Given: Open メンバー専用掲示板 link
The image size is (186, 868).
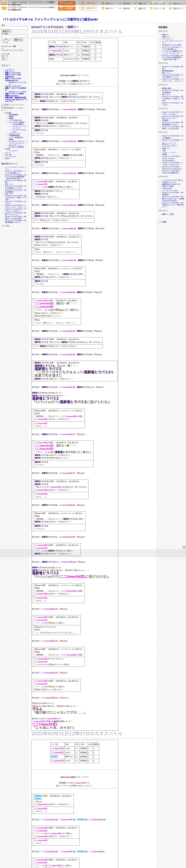Looking at the screenshot, I should click(x=16, y=137).
